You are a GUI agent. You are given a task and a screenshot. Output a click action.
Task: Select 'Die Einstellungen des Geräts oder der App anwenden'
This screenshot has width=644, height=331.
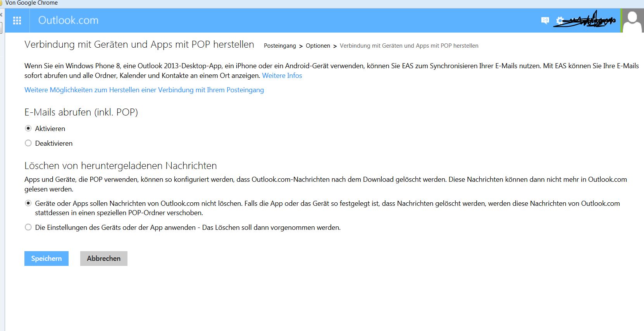click(x=28, y=227)
